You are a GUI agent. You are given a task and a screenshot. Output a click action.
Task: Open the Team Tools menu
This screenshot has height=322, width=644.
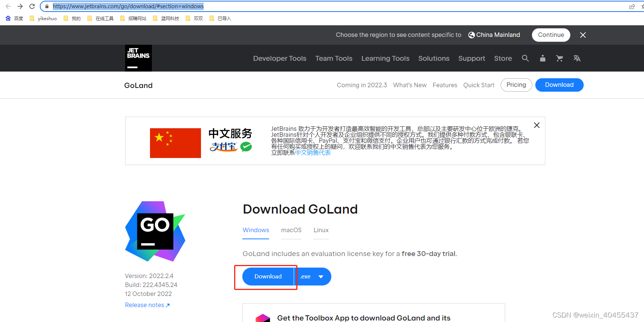click(334, 58)
